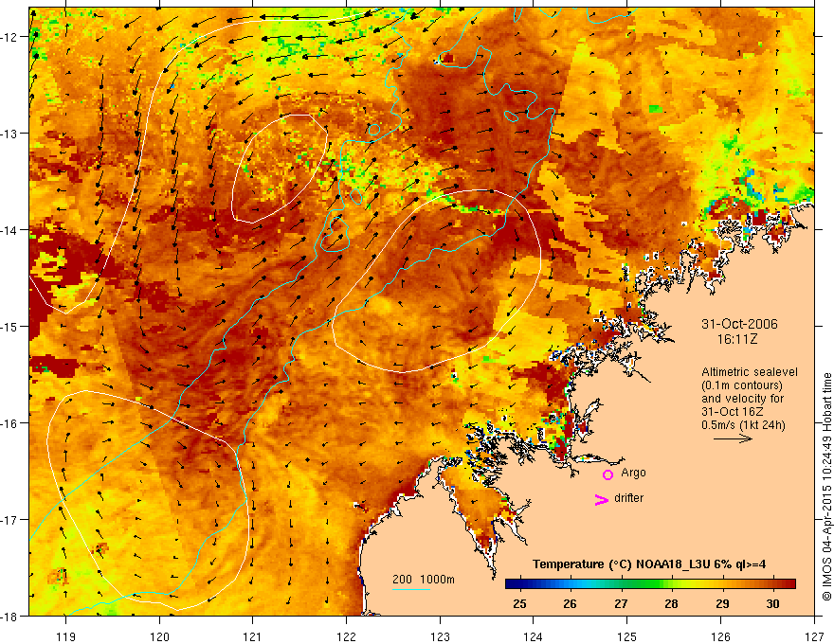
Task: Click the magenta drifter arrowhead legend symbol
Action: pyautogui.click(x=601, y=499)
